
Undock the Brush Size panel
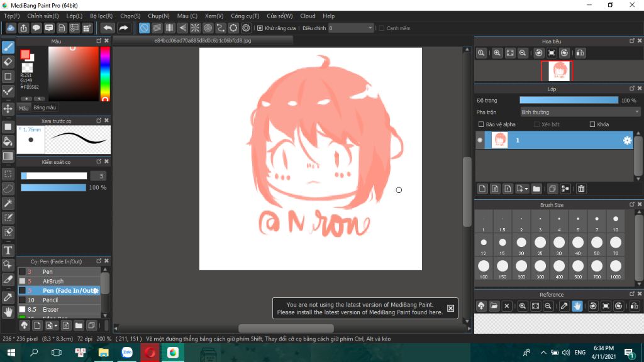[631, 204]
